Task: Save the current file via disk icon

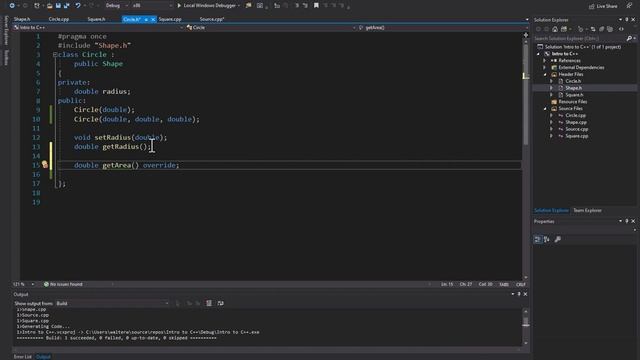Action: (58, 6)
